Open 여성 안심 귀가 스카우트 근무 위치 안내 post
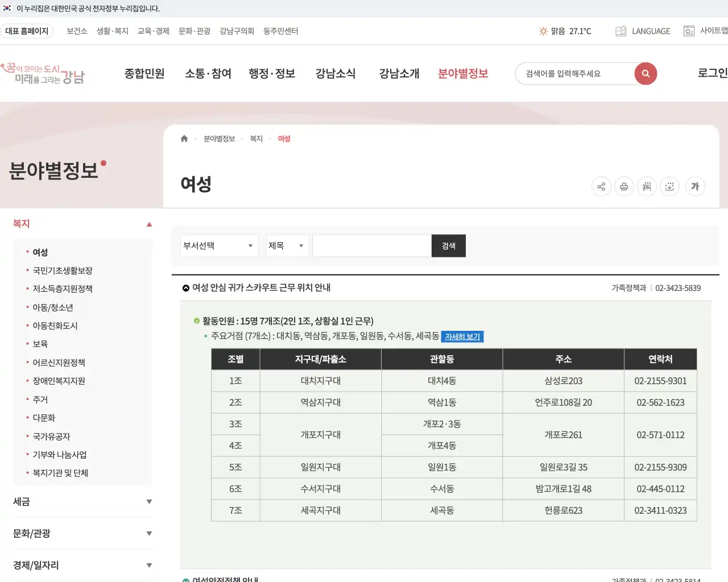 pyautogui.click(x=262, y=288)
